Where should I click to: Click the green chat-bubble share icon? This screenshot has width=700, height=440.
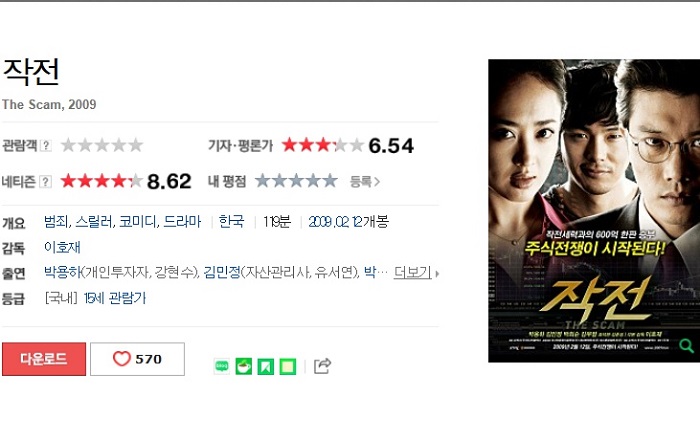(x=222, y=366)
